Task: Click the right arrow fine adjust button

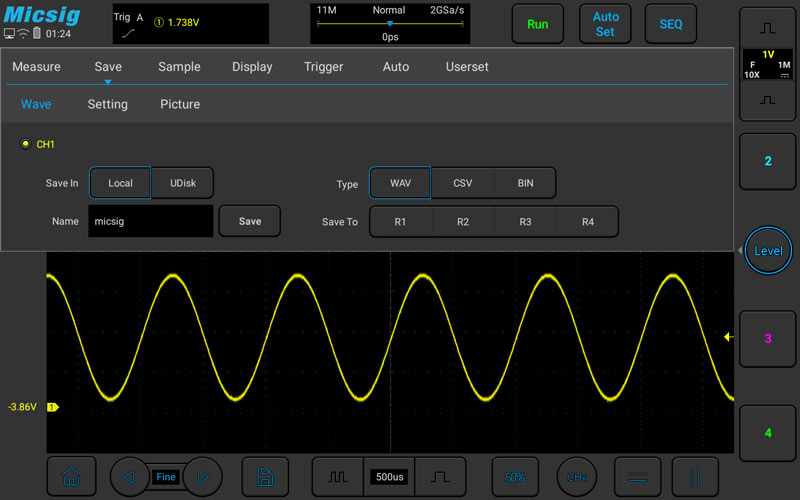Action: point(203,477)
